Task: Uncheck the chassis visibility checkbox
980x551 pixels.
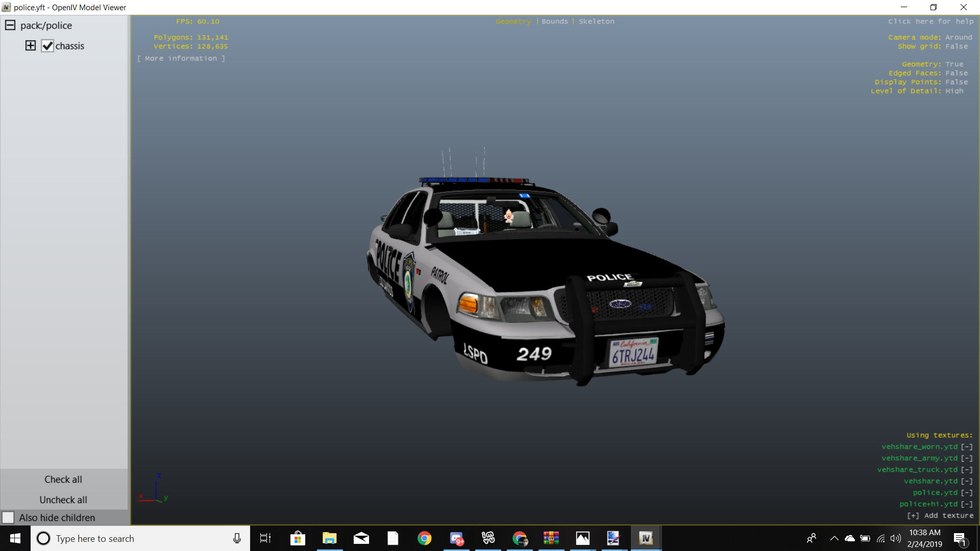Action: [47, 46]
